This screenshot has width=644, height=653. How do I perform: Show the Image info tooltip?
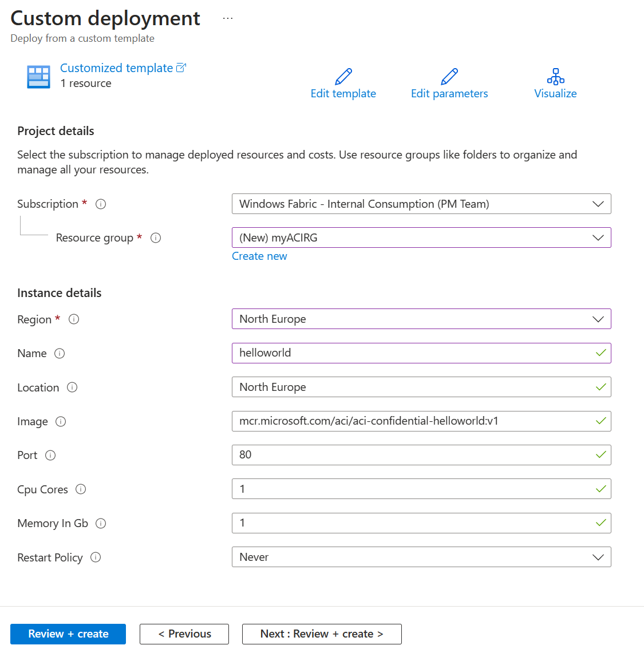pos(61,422)
